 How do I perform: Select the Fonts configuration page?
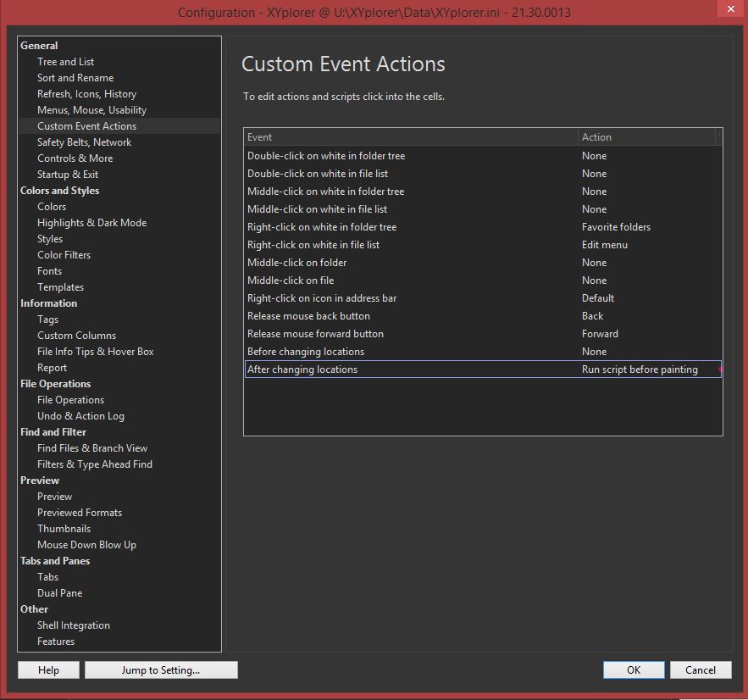click(49, 270)
